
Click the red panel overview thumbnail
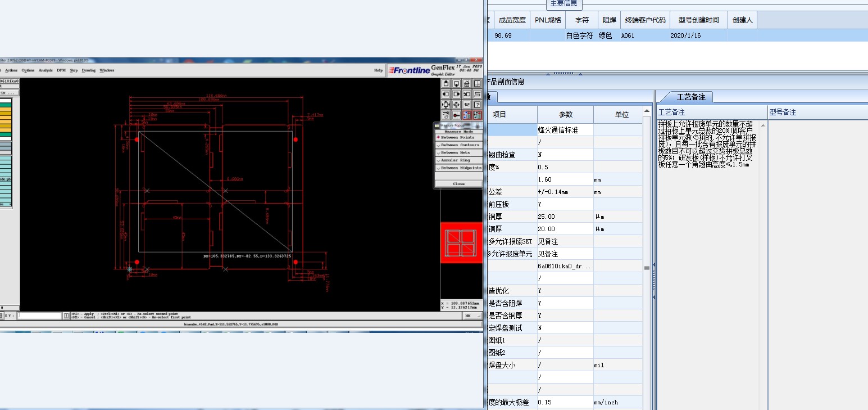[461, 242]
